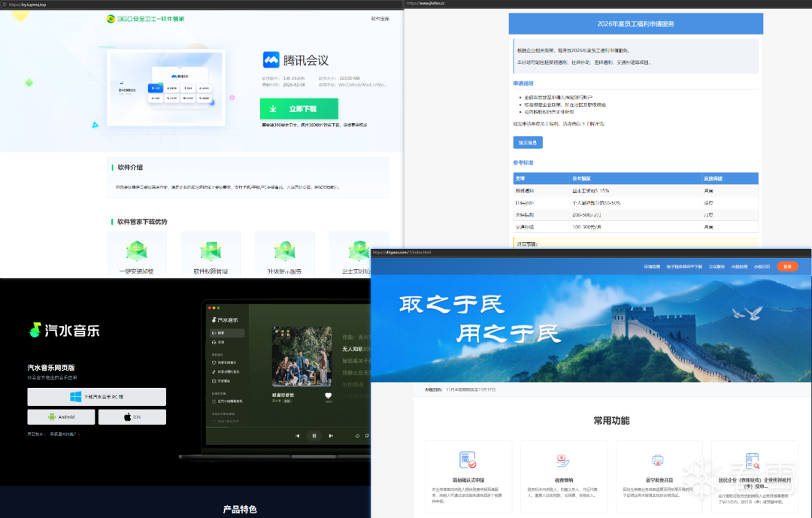
Task: Click the album cover art in player
Action: [302, 356]
